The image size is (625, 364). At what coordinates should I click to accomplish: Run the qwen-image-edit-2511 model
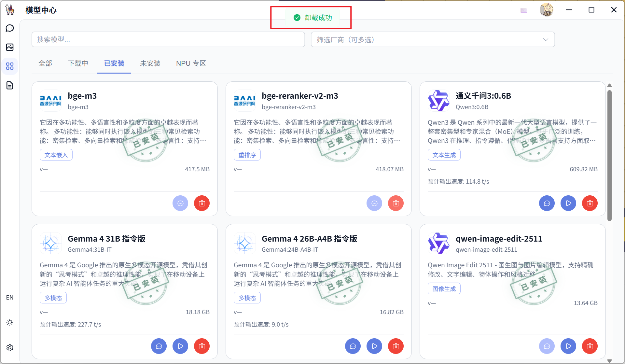coord(568,346)
